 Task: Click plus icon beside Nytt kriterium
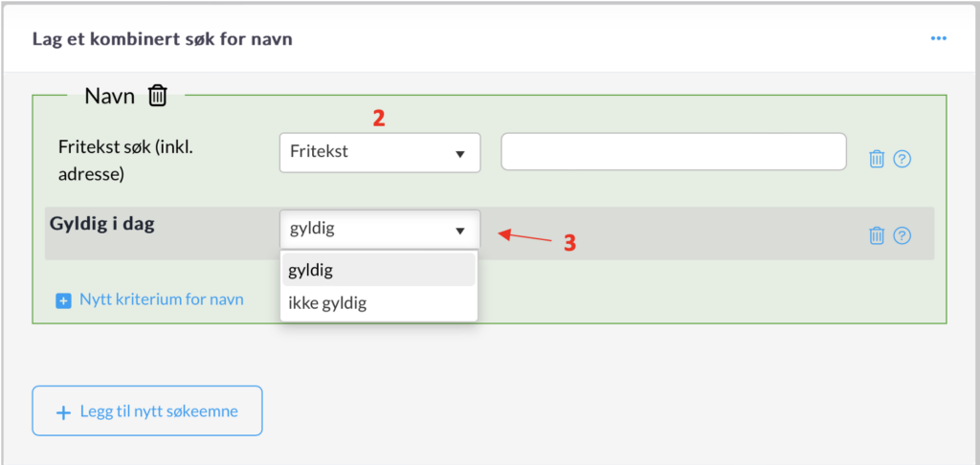[x=64, y=300]
